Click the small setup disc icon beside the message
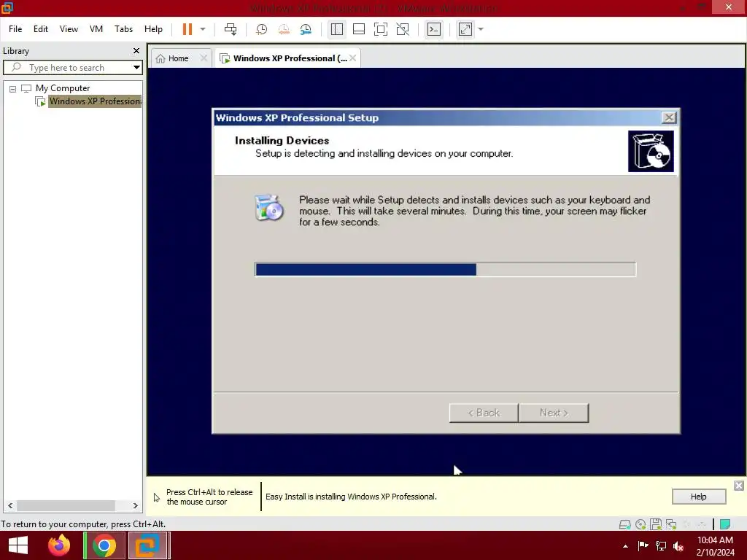Screen dimensions: 747x560 [269, 208]
